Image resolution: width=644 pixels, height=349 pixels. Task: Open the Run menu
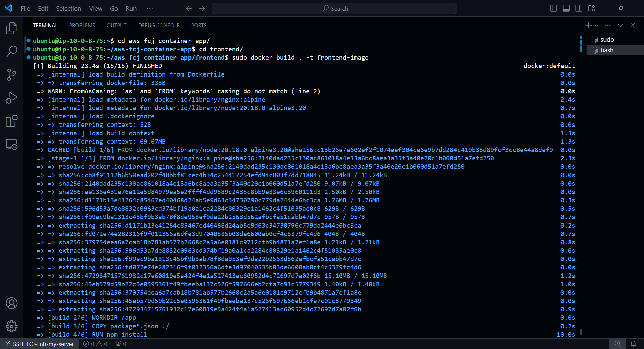pyautogui.click(x=131, y=8)
